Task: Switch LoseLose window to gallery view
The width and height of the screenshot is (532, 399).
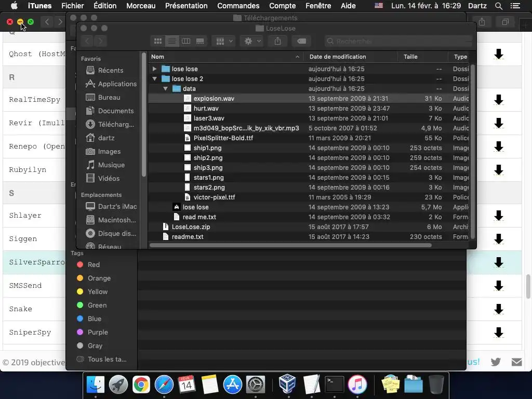Action: 200,41
